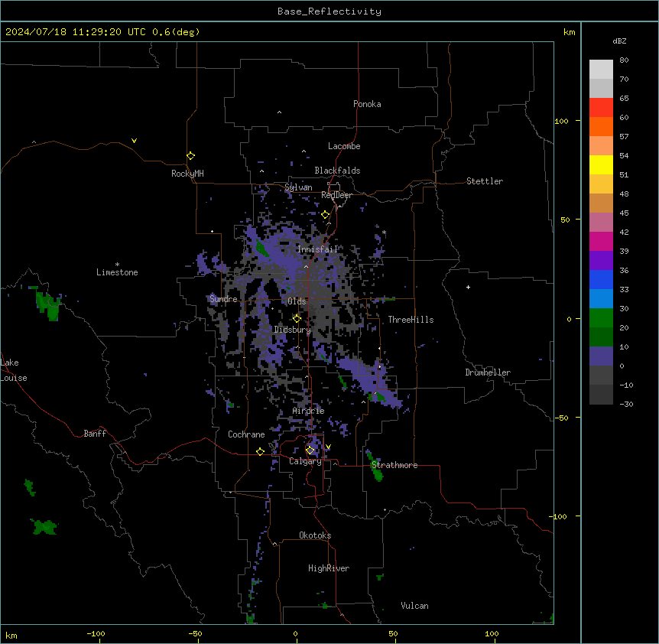This screenshot has height=644, width=659.
Task: Click the green echo patch west of Limestone
Action: [48, 305]
